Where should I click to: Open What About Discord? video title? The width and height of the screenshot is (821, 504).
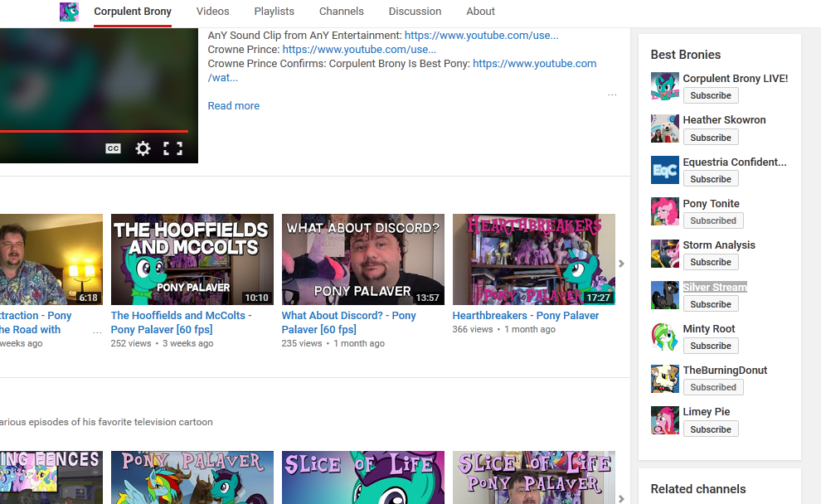tap(348, 322)
